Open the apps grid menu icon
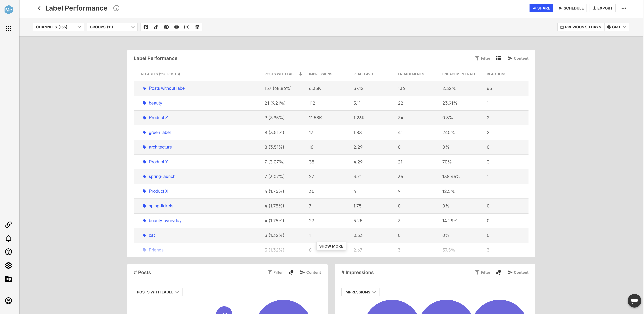The image size is (644, 314). click(9, 29)
